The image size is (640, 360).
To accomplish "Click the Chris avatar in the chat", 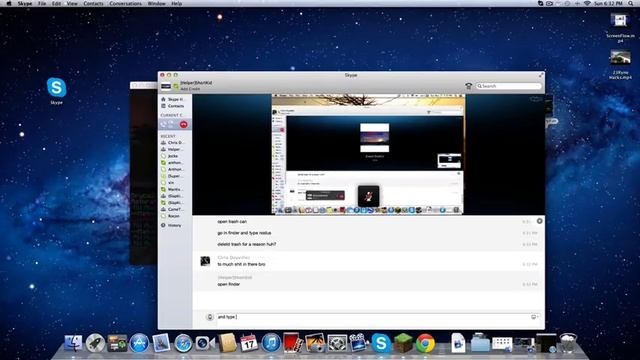I will [205, 261].
